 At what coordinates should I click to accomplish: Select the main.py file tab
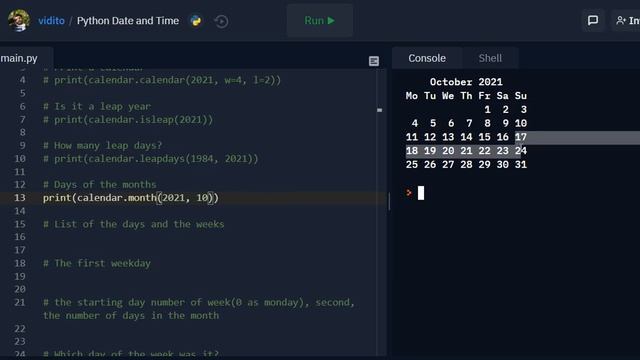click(19, 58)
